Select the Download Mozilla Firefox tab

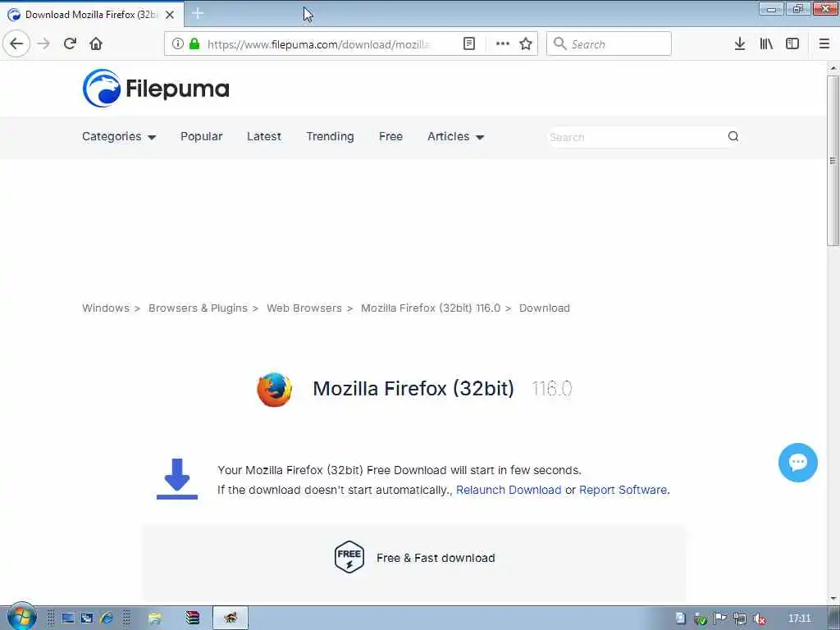click(x=91, y=15)
